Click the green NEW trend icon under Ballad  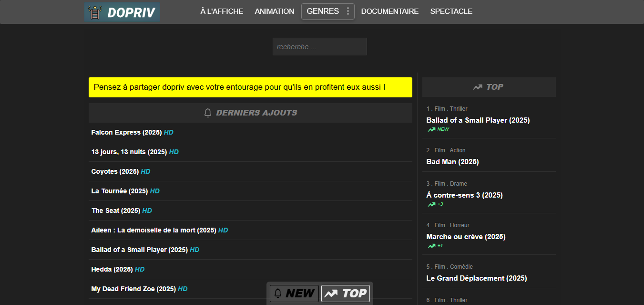pyautogui.click(x=431, y=129)
